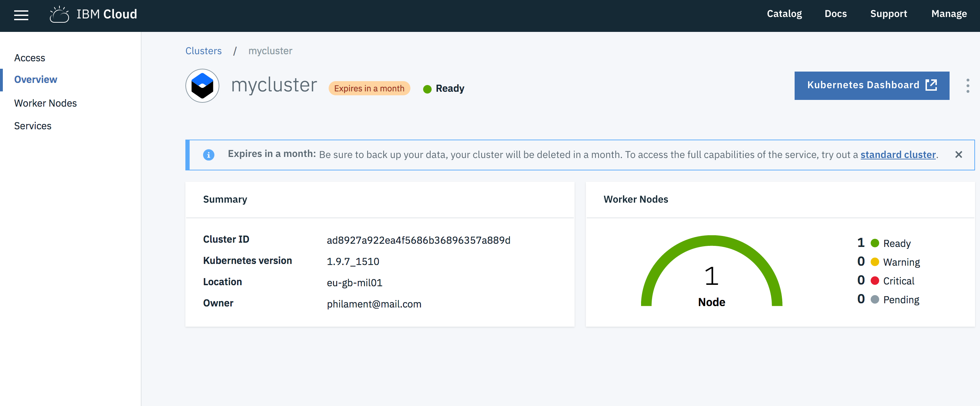Click the green Ready status dot
Viewport: 980px width, 406px height.
coord(427,89)
